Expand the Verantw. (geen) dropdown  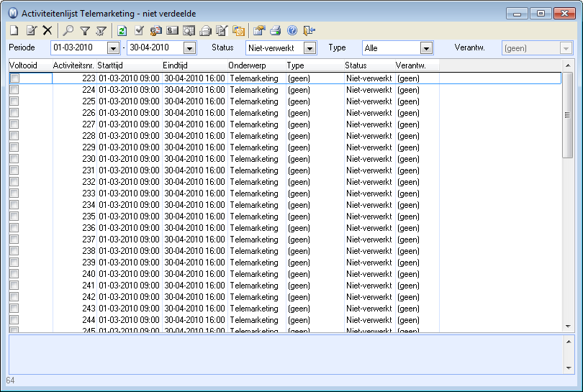tap(566, 48)
